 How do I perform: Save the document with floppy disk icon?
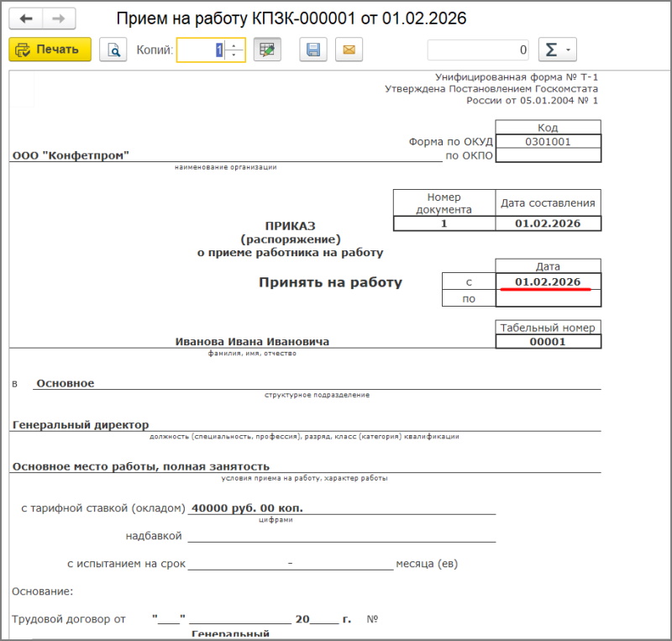(x=313, y=50)
